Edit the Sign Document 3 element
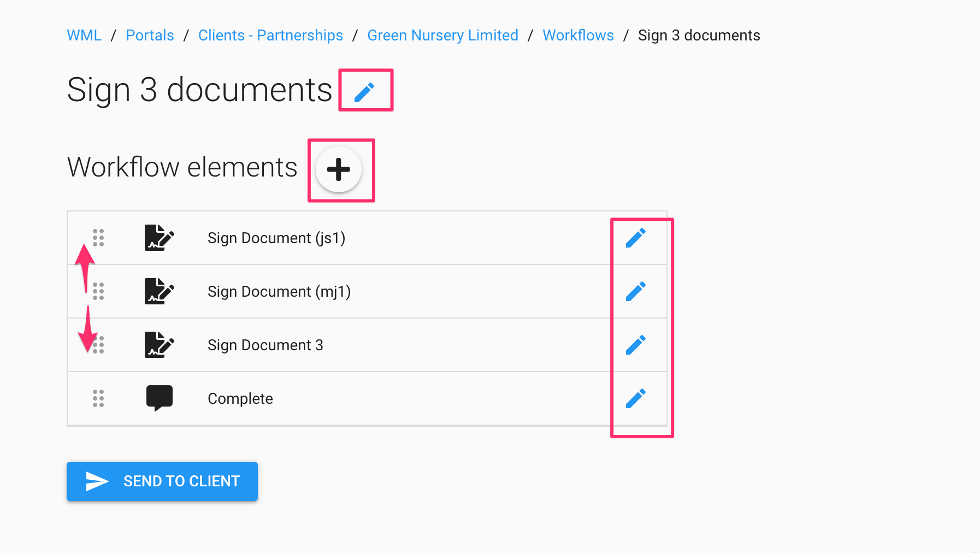Screen dimensions: 980x553 636,345
